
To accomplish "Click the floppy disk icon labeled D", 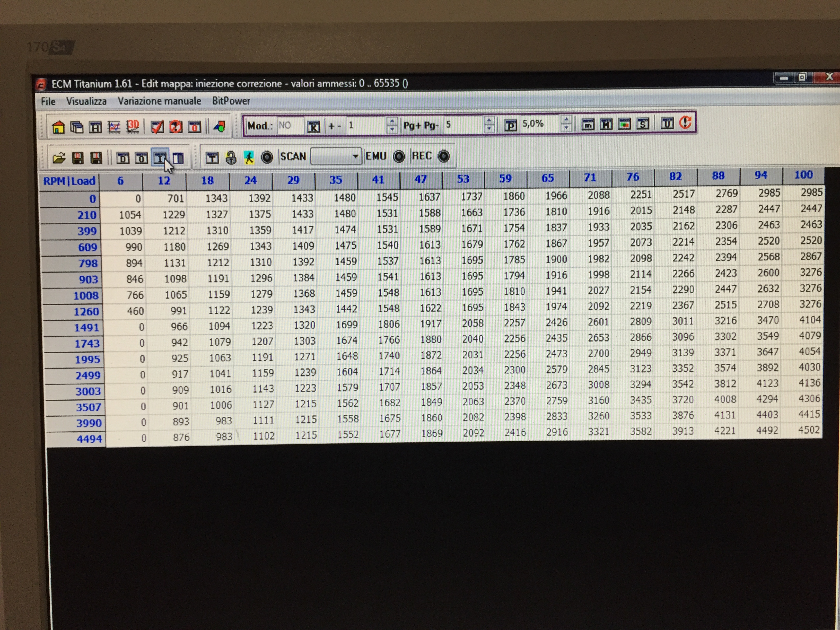I will click(78, 158).
